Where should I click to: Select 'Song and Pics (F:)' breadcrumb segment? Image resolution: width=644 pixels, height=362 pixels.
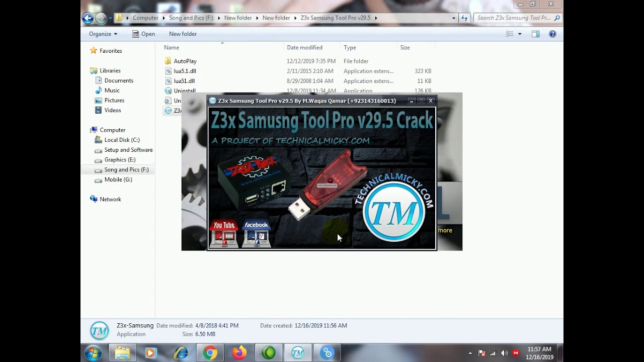[191, 18]
